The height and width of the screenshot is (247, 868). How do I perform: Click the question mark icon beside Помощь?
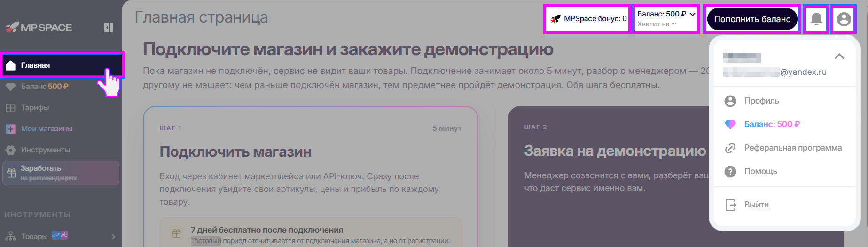click(x=730, y=172)
